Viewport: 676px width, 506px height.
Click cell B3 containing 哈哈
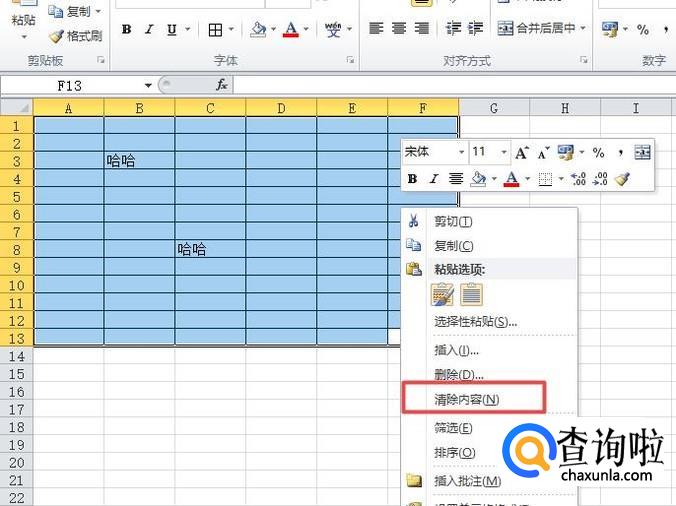click(x=139, y=161)
